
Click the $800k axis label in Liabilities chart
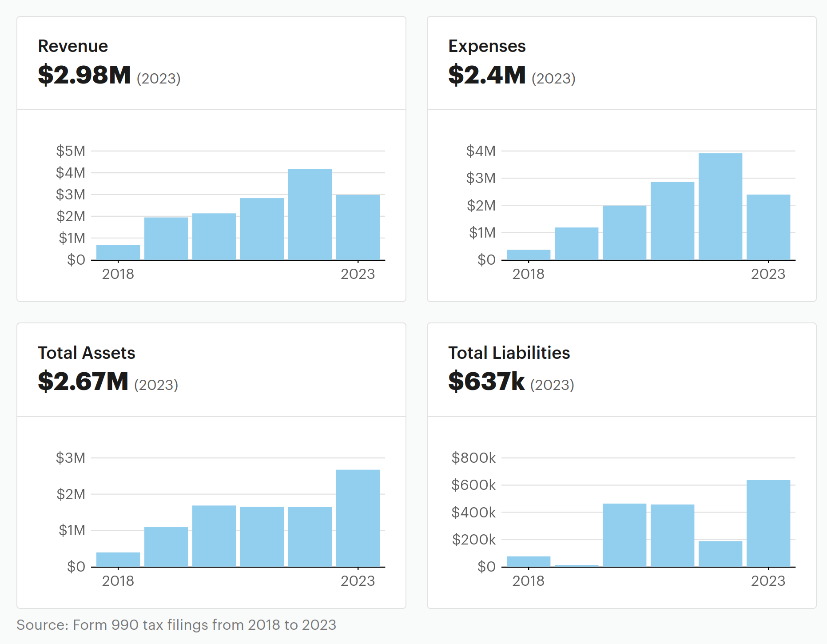pos(473,457)
